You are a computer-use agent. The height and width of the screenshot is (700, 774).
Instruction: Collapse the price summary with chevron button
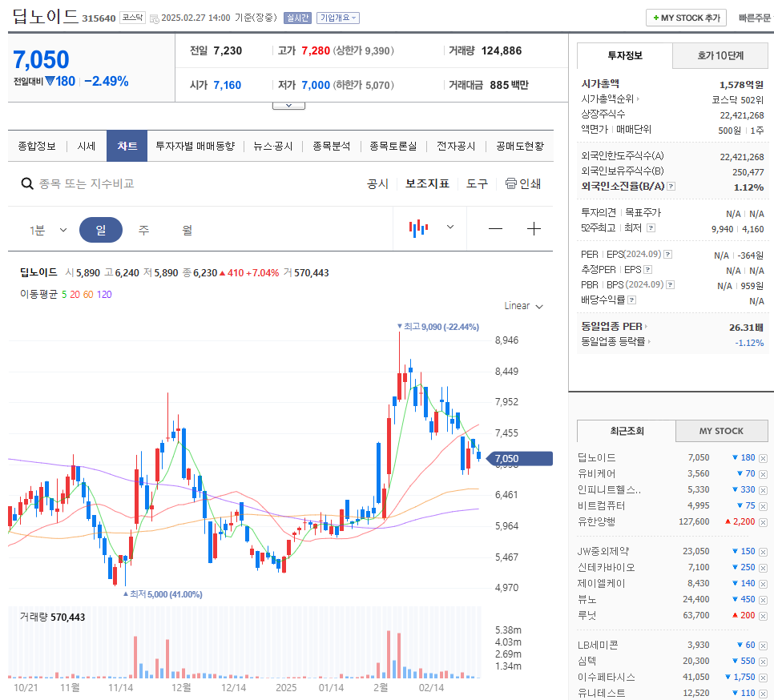288,104
